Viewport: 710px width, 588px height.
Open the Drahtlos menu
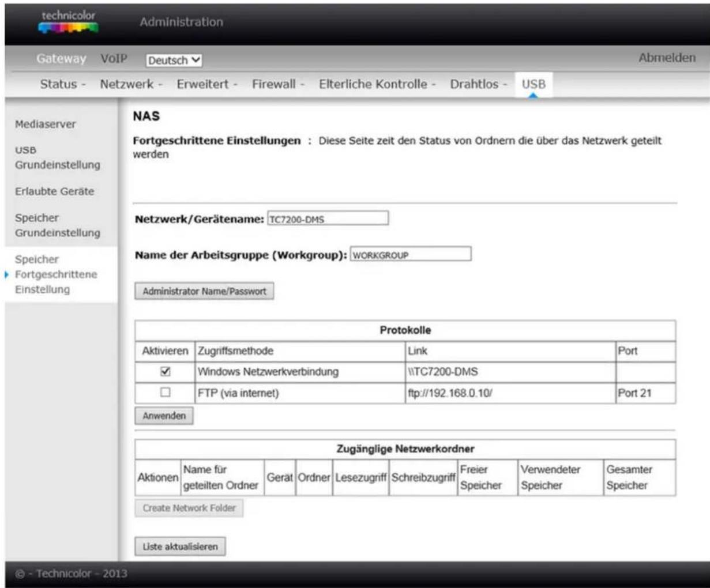tap(478, 84)
